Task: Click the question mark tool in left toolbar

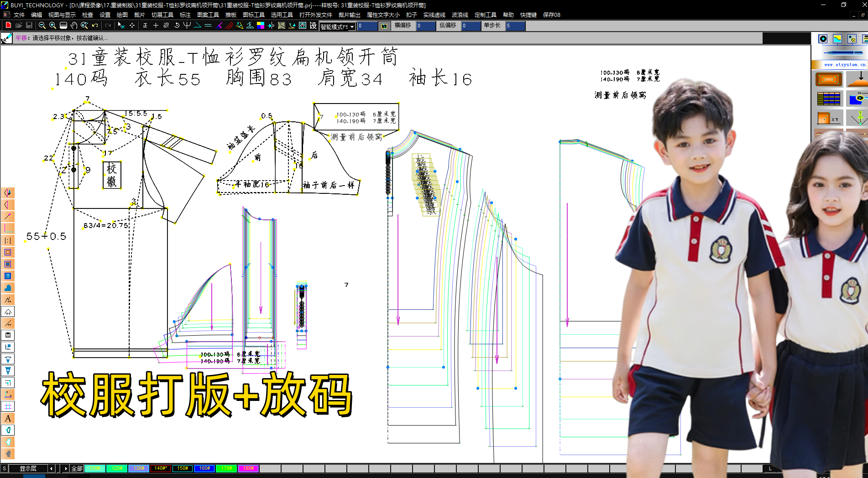Action: click(x=8, y=276)
